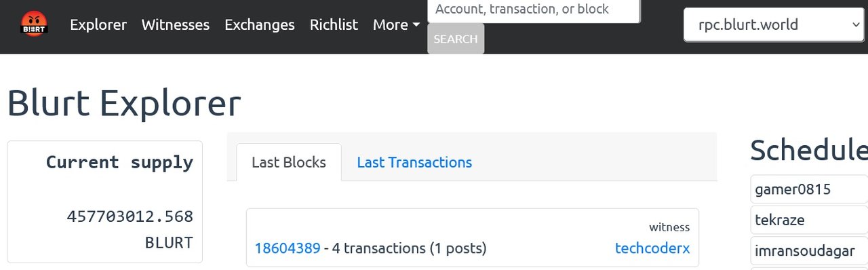Image resolution: width=868 pixels, height=270 pixels.
Task: View witness techcoderx's account
Action: (652, 248)
